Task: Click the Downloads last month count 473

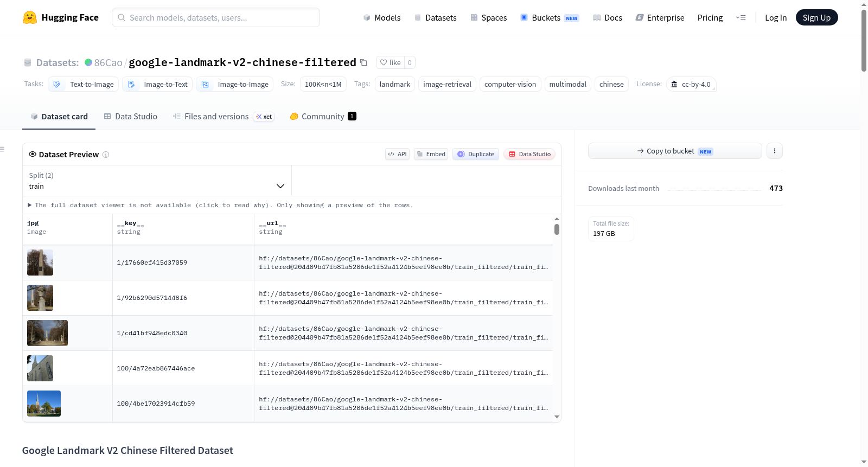Action: coord(776,188)
